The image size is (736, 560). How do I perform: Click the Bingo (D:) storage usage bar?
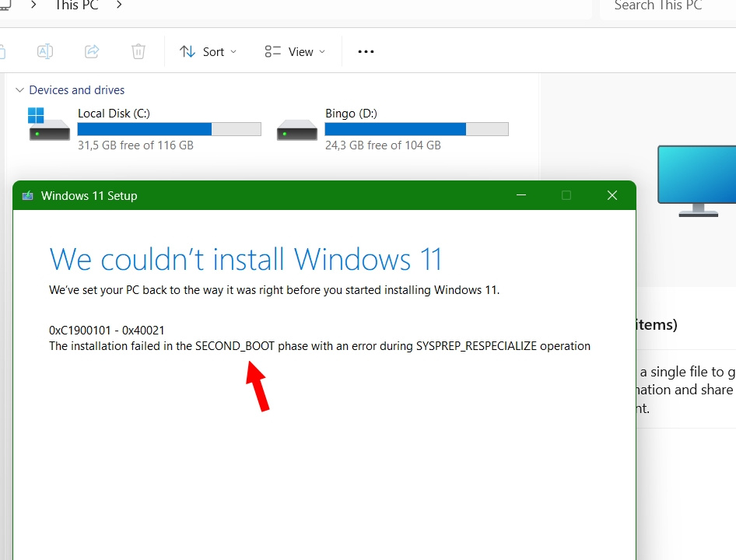click(416, 129)
